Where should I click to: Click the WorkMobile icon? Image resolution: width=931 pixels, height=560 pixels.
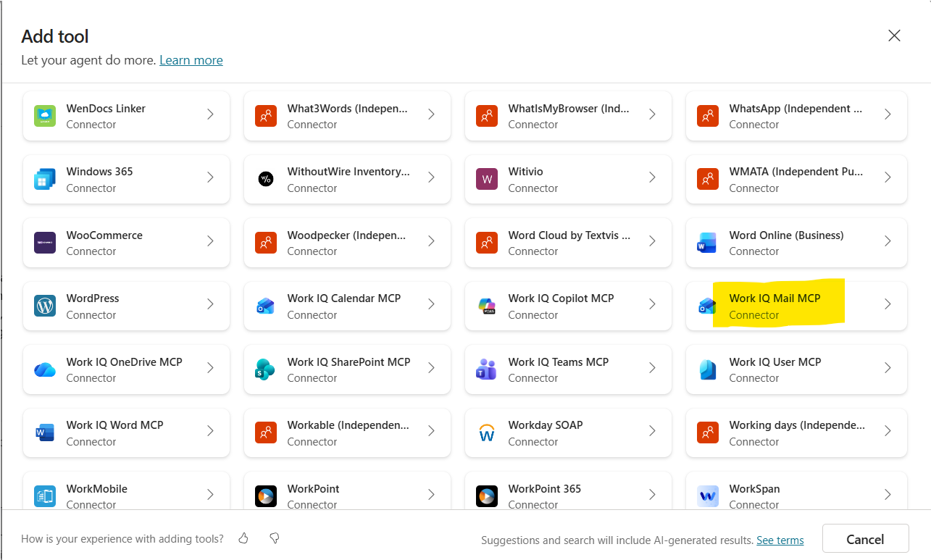pos(45,496)
